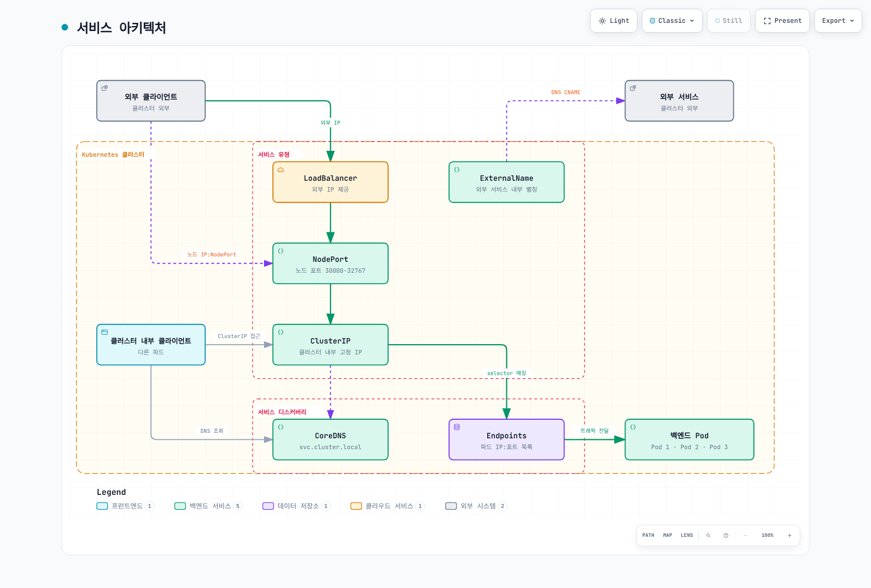
Task: Toggle the Light theme mode
Action: click(614, 21)
